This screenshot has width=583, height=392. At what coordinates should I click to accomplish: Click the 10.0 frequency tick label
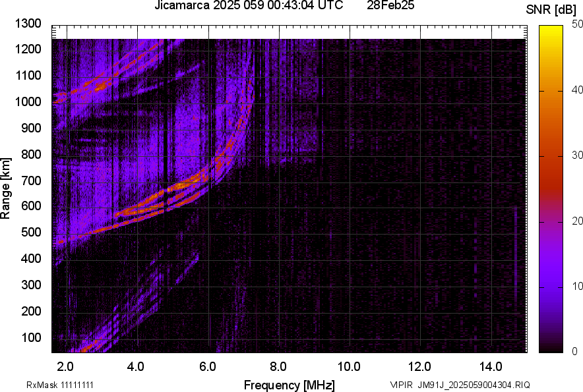349,366
